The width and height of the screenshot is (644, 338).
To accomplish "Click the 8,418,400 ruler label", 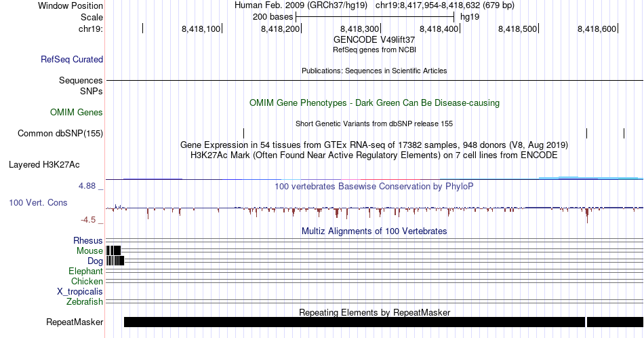I will pos(439,29).
